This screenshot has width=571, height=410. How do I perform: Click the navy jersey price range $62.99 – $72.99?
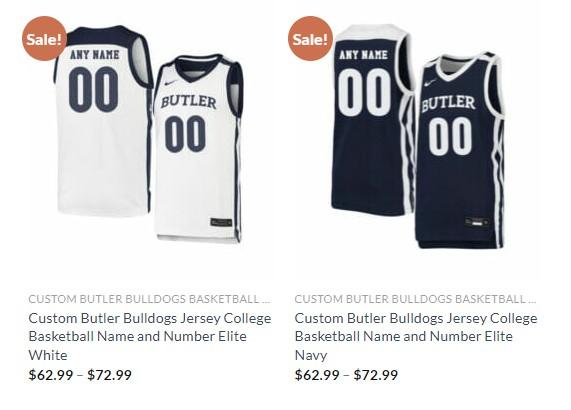(x=346, y=375)
